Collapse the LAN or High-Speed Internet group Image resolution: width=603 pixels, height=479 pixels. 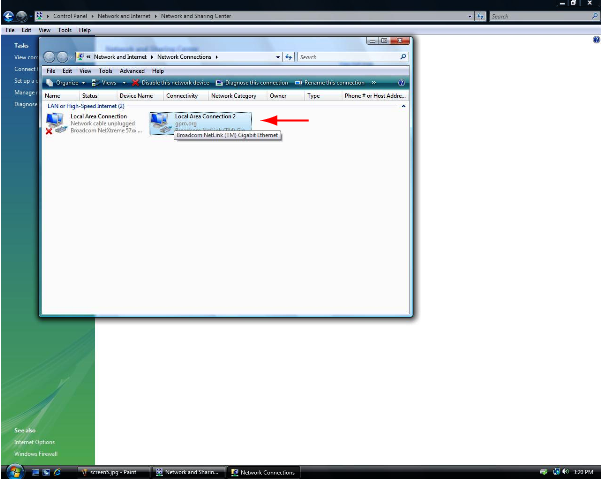[x=403, y=105]
